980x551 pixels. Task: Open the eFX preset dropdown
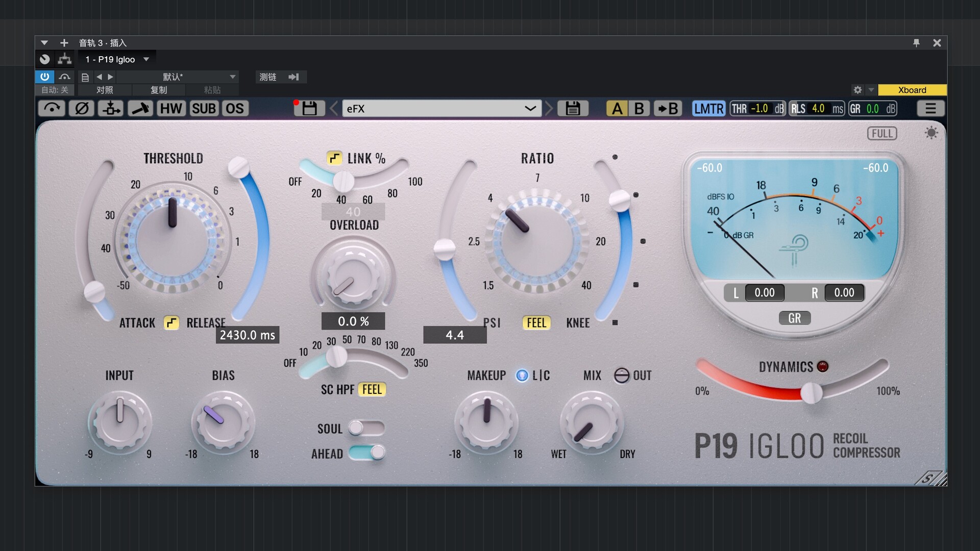(x=442, y=108)
